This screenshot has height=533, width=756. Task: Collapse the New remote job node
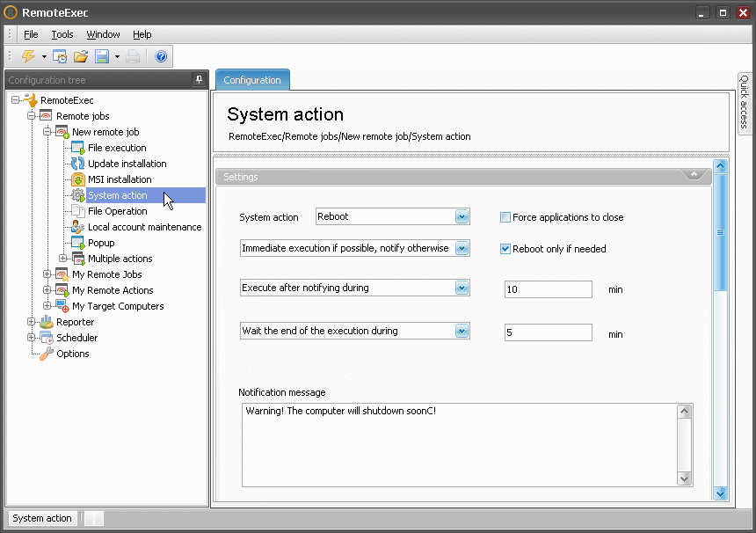coord(47,131)
